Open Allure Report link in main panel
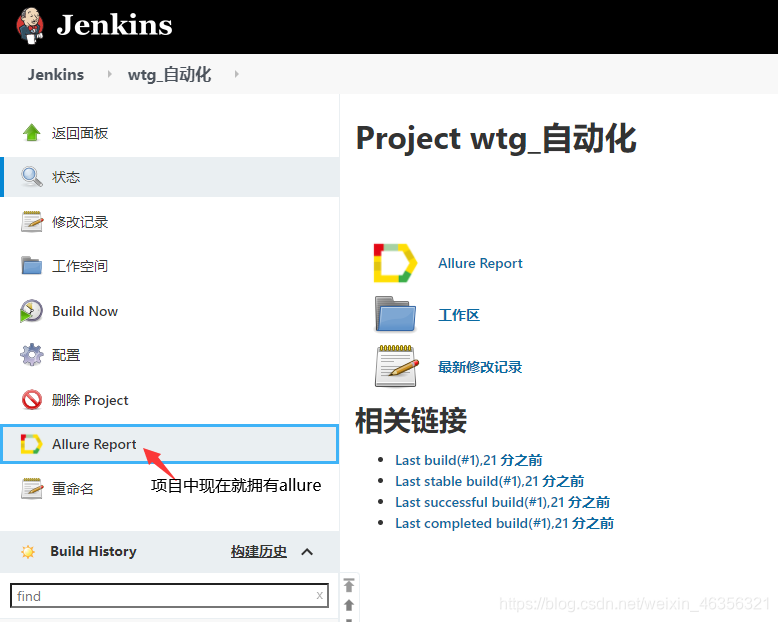The height and width of the screenshot is (622, 778). tap(480, 263)
